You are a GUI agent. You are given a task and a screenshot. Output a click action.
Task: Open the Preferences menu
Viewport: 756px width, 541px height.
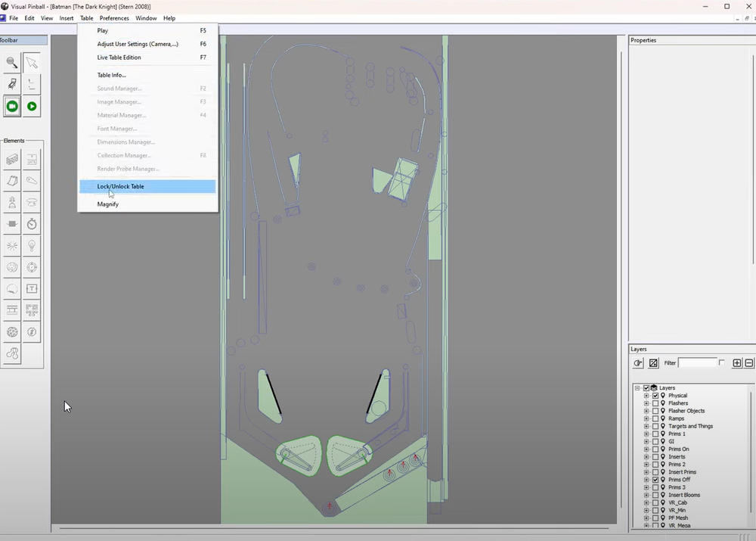coord(114,18)
